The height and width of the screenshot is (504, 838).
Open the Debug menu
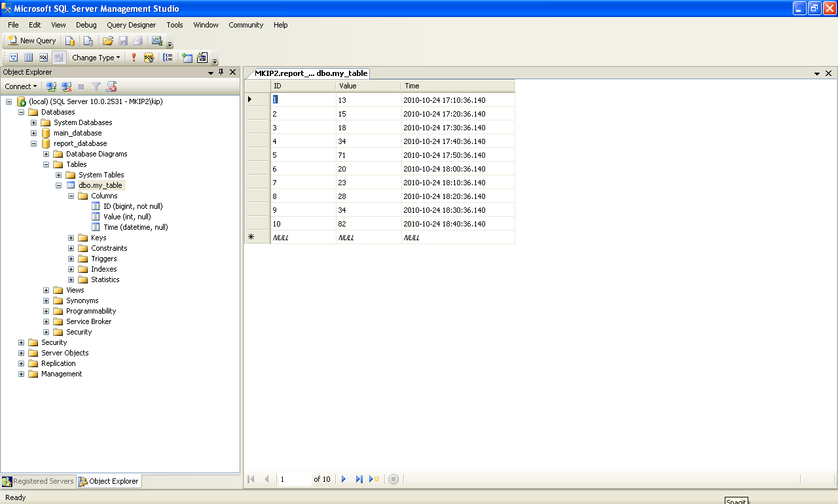[86, 25]
